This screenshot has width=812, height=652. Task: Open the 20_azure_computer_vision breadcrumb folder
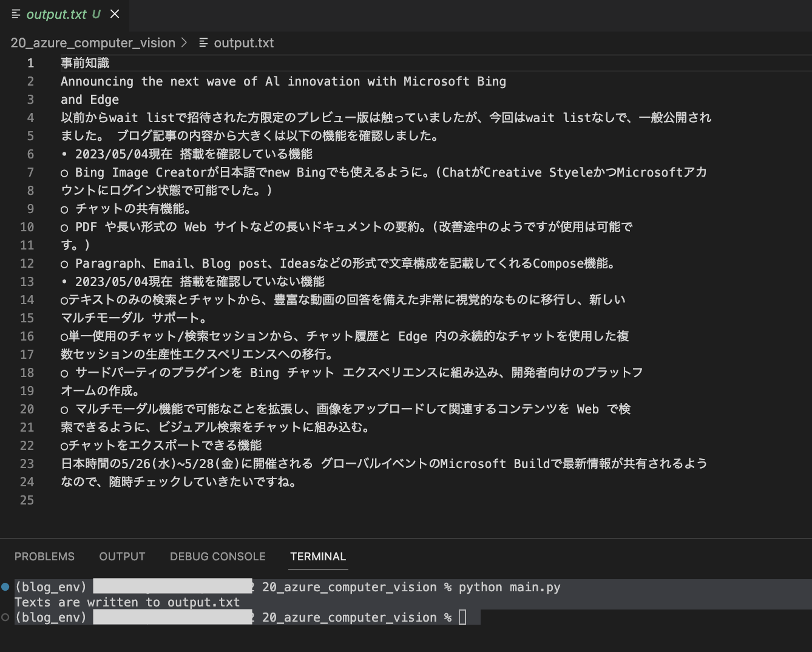(93, 43)
